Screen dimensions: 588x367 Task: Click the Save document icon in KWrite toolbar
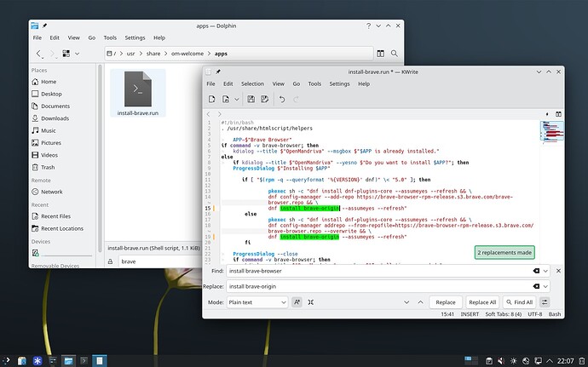pyautogui.click(x=251, y=99)
